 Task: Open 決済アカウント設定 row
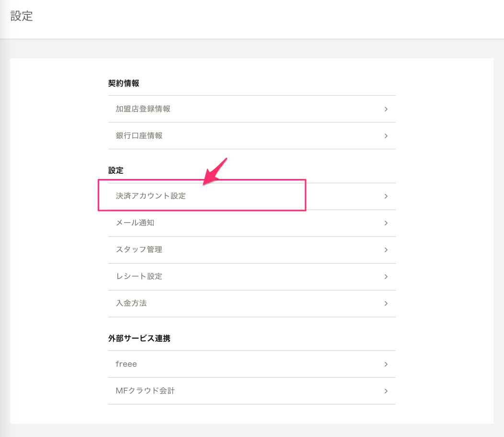point(252,196)
